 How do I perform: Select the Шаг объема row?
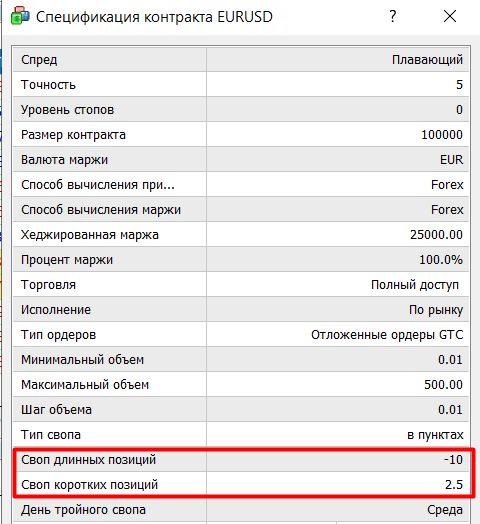point(241,410)
